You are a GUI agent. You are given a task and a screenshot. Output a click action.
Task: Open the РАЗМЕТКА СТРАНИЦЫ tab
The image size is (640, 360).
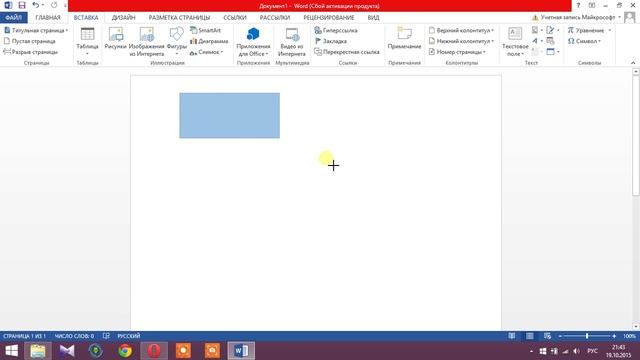(179, 18)
